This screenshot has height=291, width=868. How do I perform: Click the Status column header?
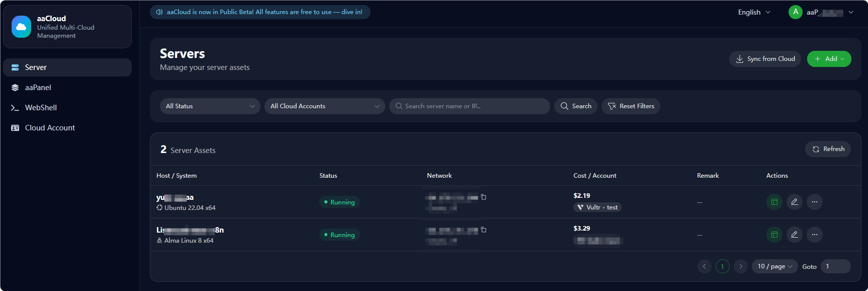(328, 176)
